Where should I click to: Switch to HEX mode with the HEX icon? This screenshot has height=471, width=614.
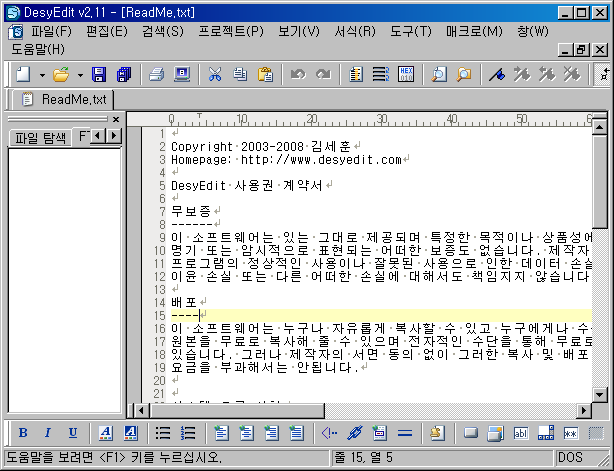pos(406,74)
